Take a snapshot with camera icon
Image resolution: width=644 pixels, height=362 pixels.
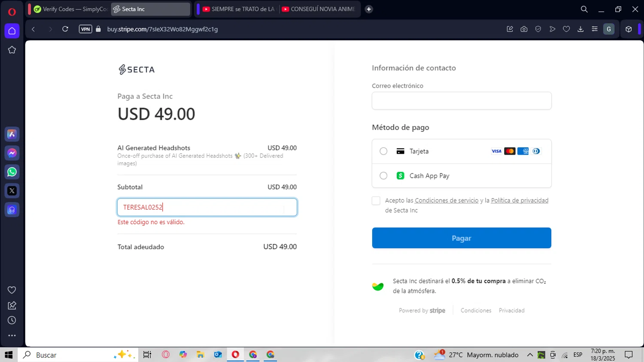click(x=524, y=29)
